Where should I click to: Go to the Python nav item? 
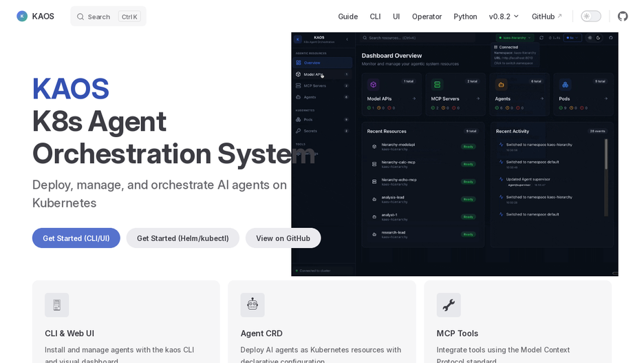click(465, 17)
